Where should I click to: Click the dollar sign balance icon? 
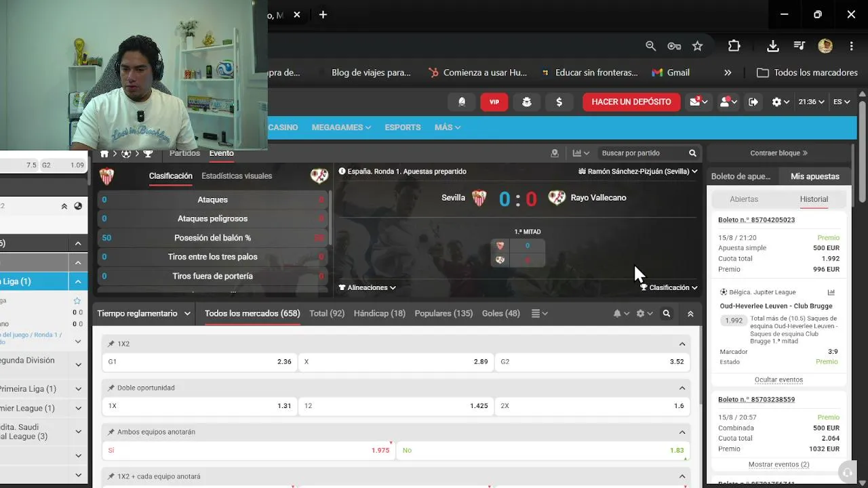coord(559,102)
